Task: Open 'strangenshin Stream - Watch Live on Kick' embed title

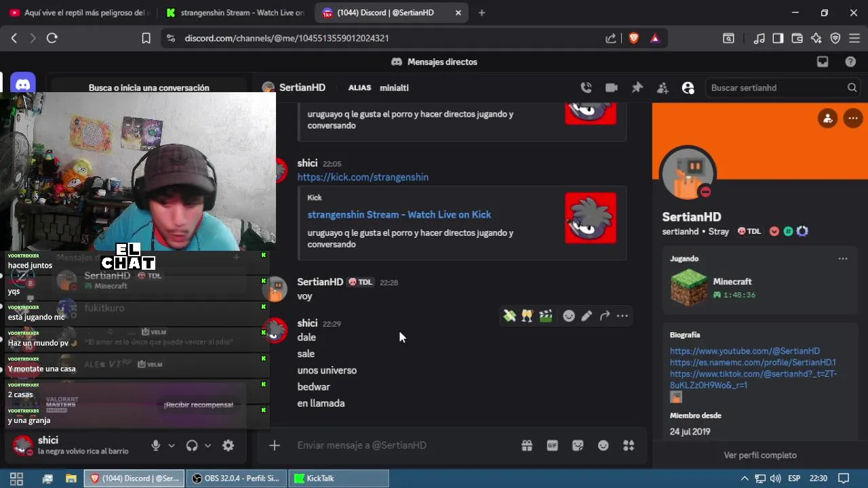Action: click(399, 214)
